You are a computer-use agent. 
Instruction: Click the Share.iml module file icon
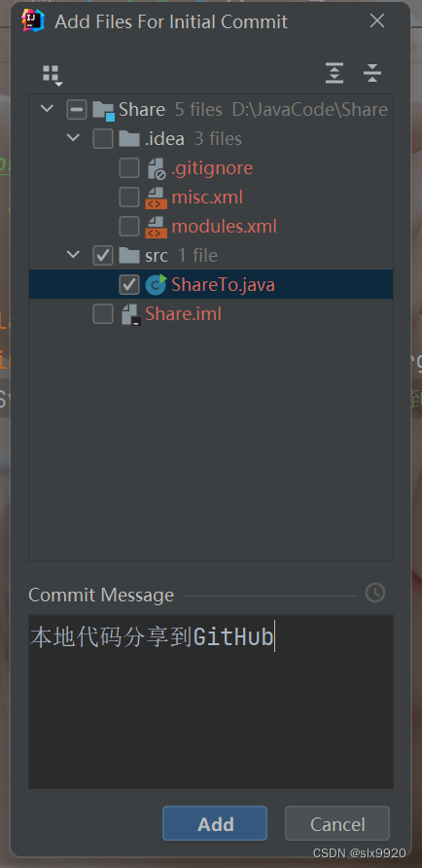(x=130, y=314)
